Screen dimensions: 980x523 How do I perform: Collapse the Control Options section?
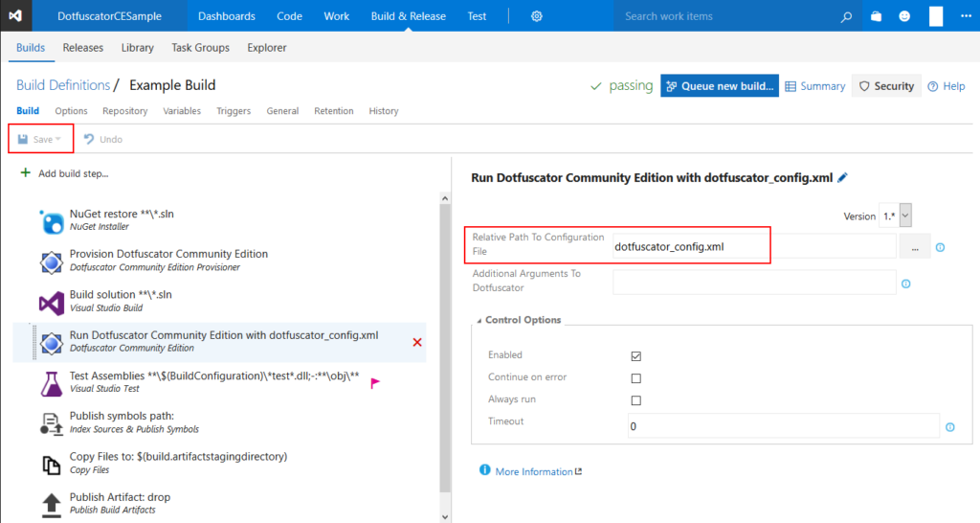point(479,320)
